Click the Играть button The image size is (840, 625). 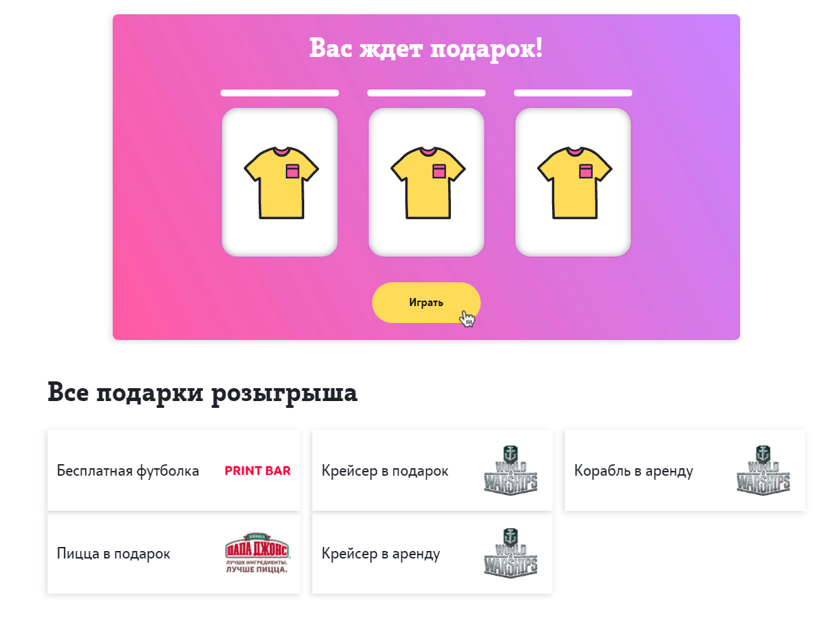pyautogui.click(x=426, y=303)
